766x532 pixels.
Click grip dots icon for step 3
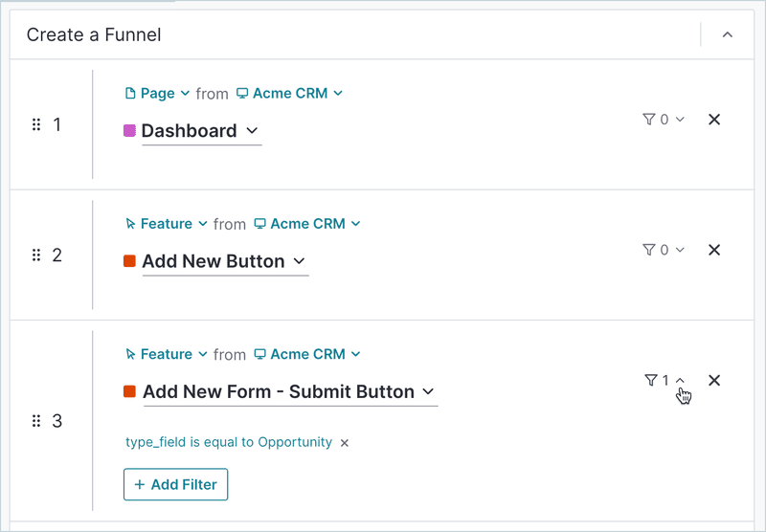[36, 421]
